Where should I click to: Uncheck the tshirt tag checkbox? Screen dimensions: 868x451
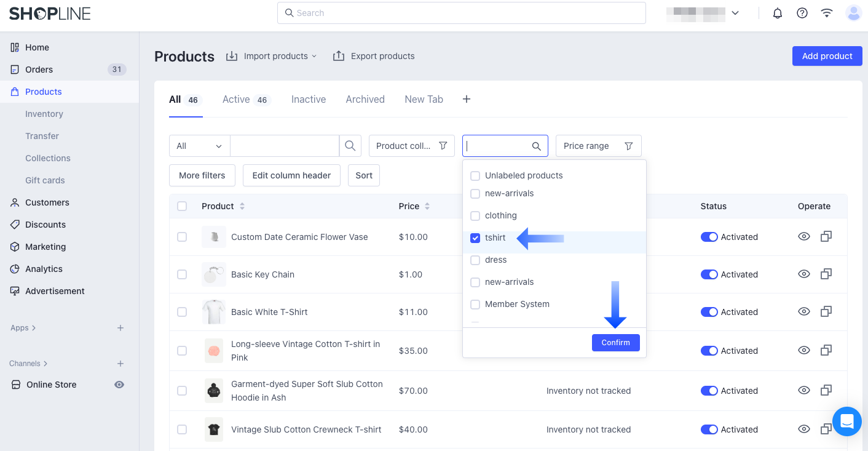pos(475,238)
